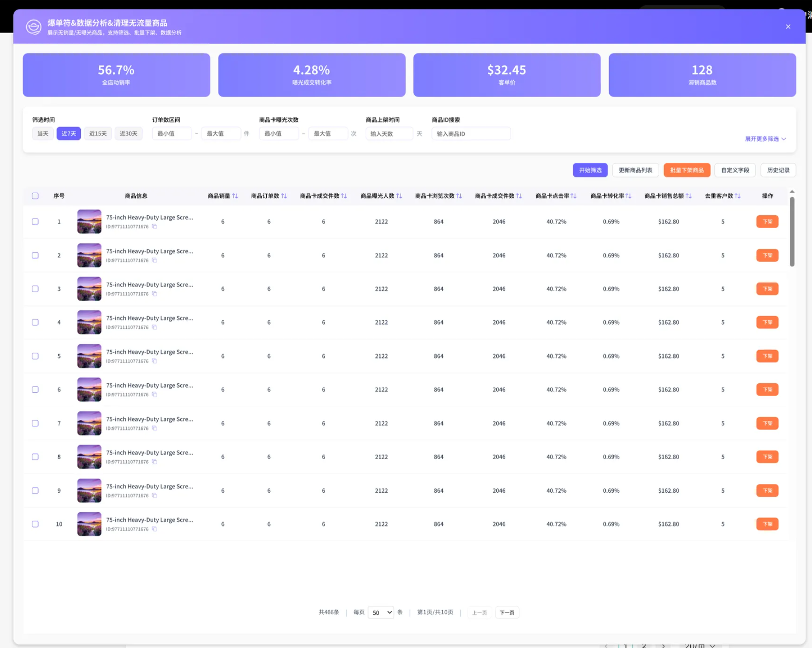Expand 展开更多筛选 for more filters
This screenshot has height=648, width=812.
pos(764,139)
